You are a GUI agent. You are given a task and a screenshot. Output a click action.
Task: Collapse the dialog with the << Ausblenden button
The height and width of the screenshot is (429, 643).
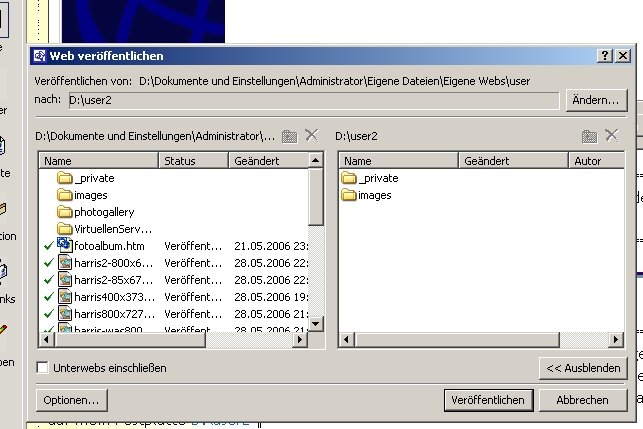point(583,368)
